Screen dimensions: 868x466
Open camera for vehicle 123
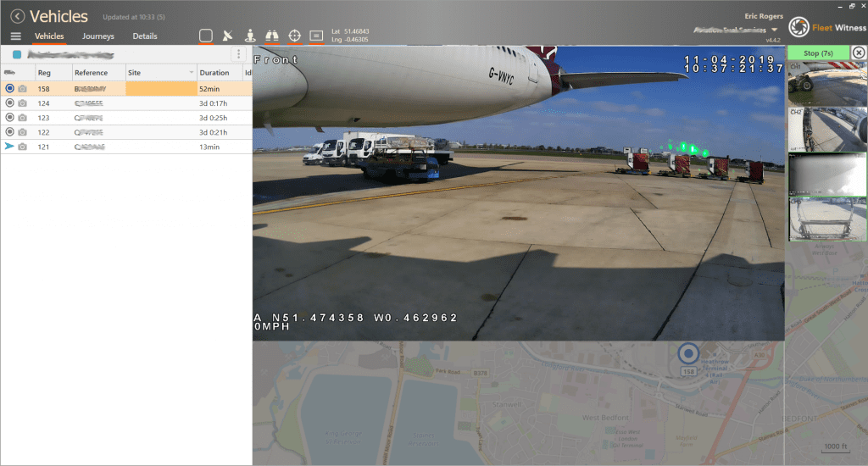point(22,117)
